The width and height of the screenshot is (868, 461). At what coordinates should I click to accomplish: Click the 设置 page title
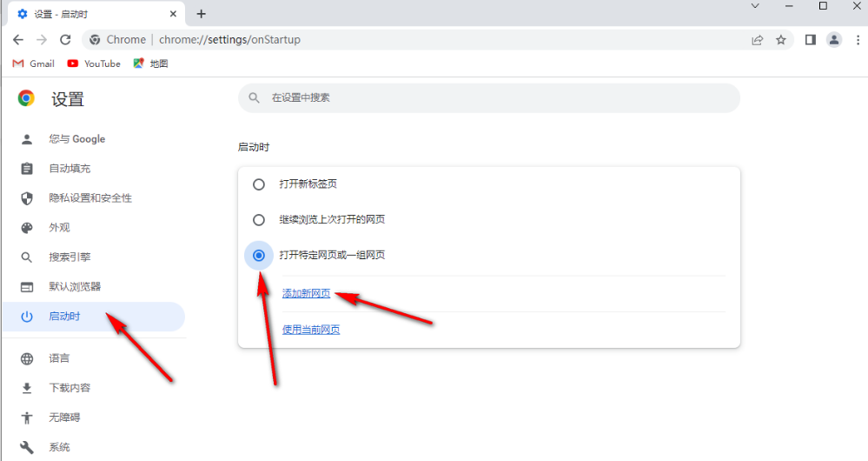(x=68, y=99)
